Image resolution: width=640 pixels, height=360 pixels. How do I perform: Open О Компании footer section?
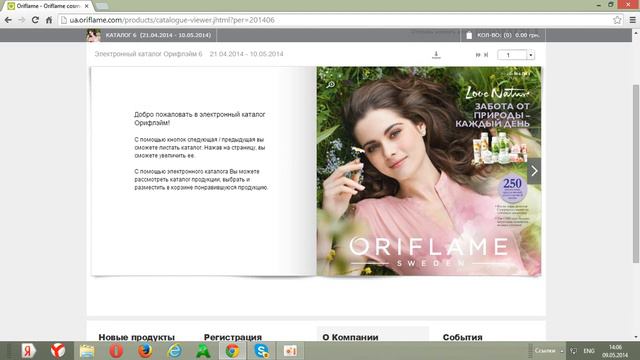(x=350, y=337)
